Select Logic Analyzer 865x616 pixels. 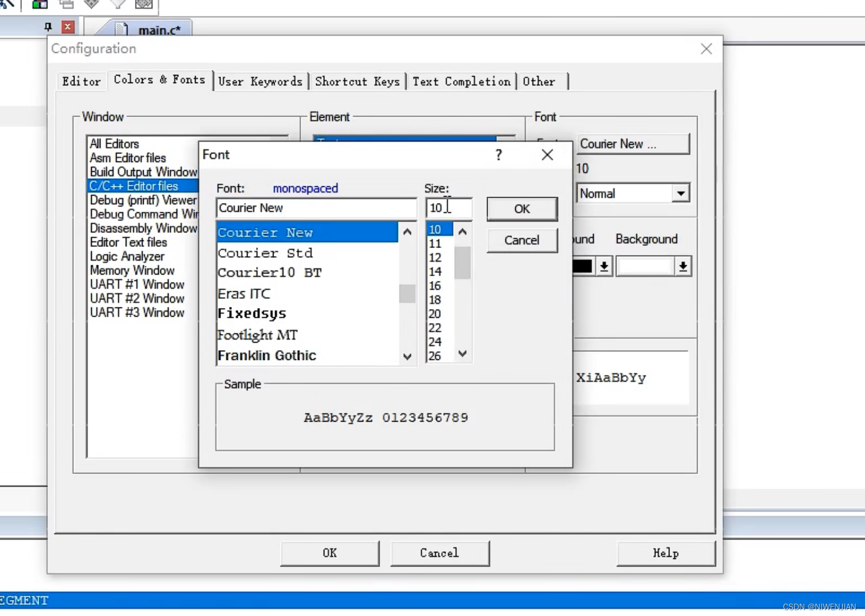(127, 256)
